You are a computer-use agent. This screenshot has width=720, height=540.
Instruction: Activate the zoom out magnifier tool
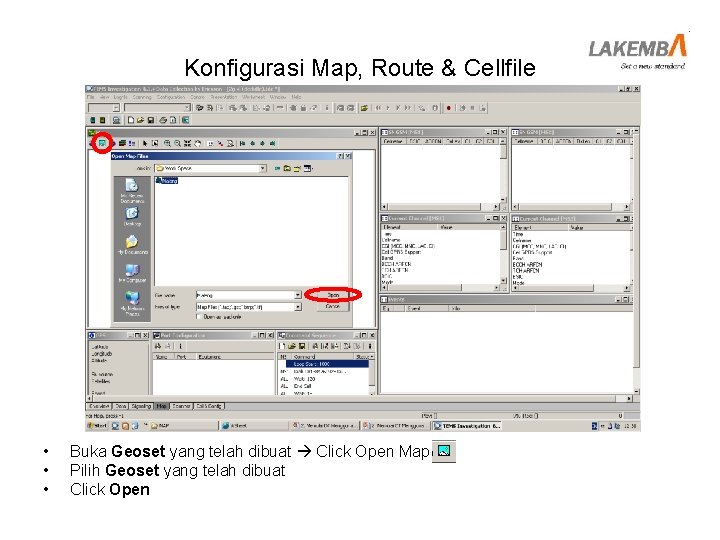click(177, 143)
